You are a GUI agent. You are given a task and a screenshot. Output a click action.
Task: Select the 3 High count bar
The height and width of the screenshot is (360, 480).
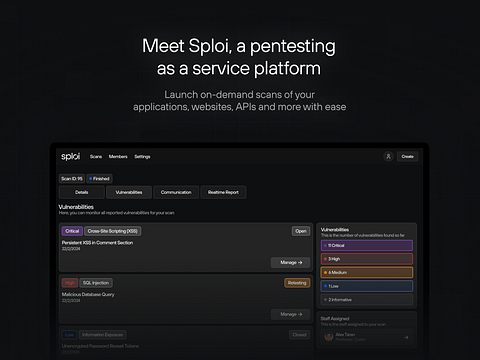367,259
